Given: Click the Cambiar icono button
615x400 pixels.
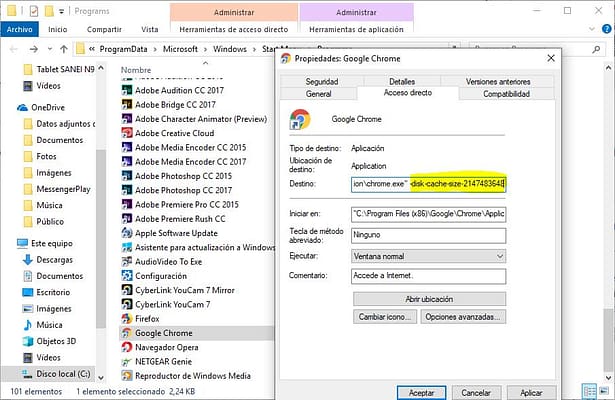Looking at the screenshot, I should pos(384,316).
